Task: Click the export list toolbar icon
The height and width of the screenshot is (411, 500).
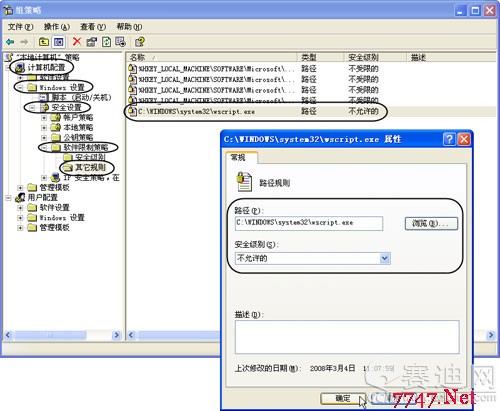Action: click(x=120, y=42)
